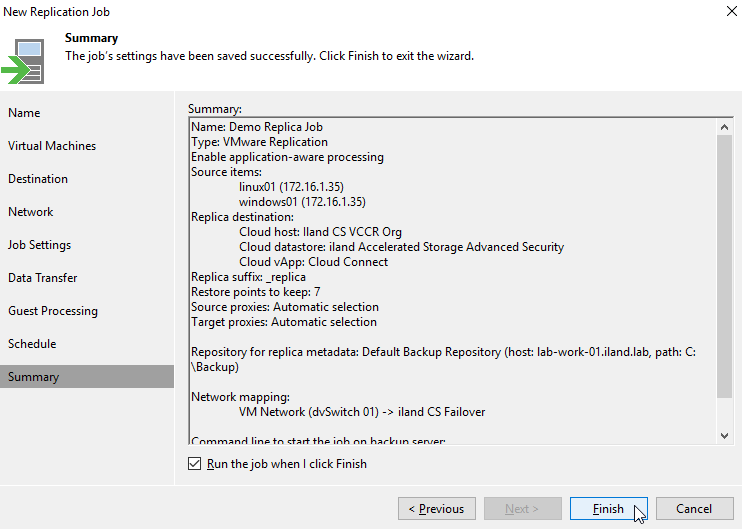Open the Job Settings step
This screenshot has height=529, width=742.
pos(39,245)
